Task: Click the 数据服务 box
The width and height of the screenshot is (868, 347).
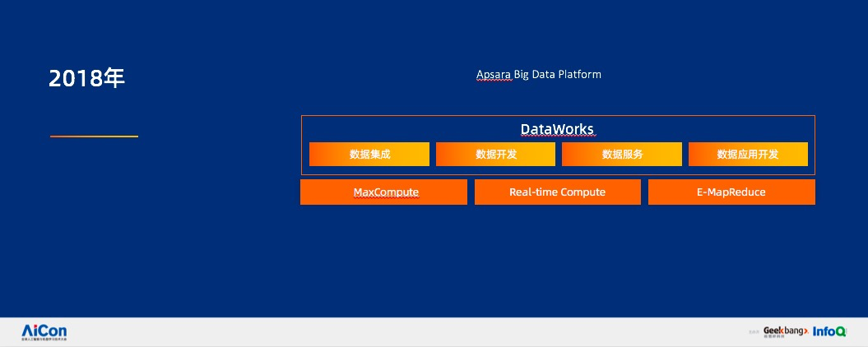Action: 622,155
